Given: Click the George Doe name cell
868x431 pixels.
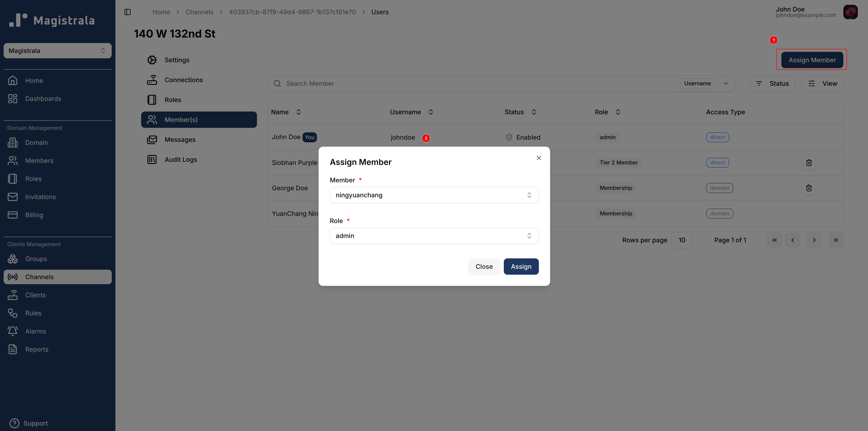Looking at the screenshot, I should tap(290, 188).
